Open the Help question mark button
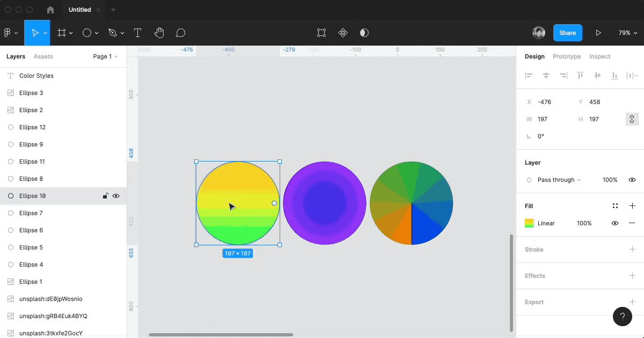 tap(623, 317)
